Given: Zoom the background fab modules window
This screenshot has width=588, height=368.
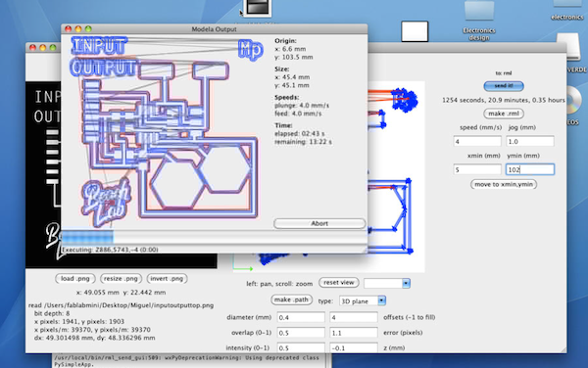Looking at the screenshot, I should click(53, 48).
